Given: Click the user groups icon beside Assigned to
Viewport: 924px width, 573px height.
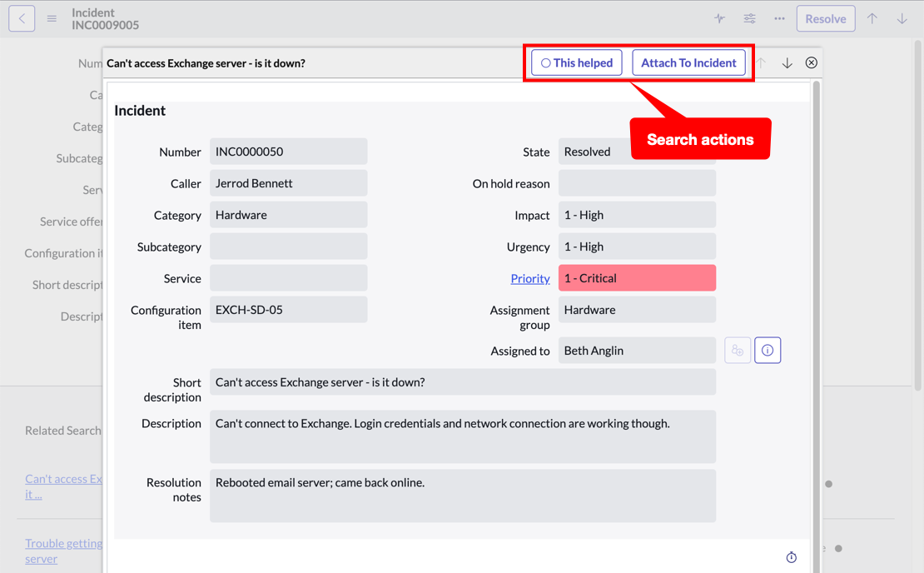Looking at the screenshot, I should click(x=738, y=350).
